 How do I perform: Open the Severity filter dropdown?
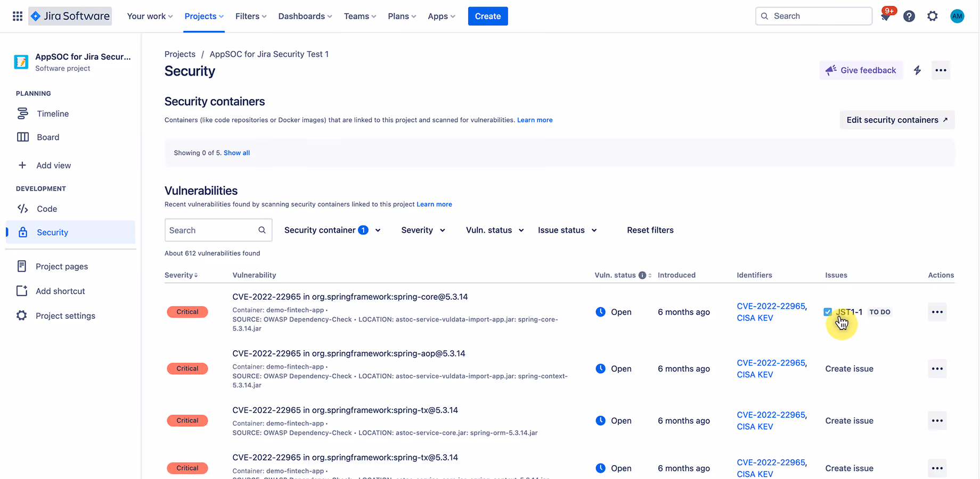click(x=423, y=230)
